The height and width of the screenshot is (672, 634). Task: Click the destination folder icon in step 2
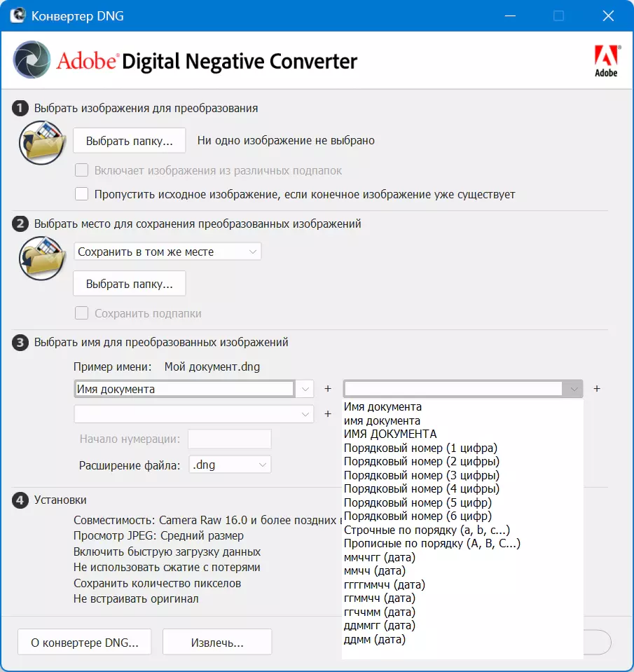(x=42, y=258)
